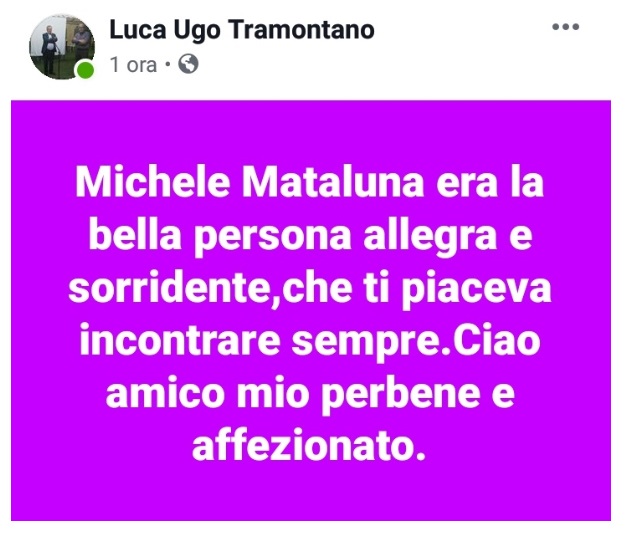This screenshot has width=625, height=541.
Task: Open the post via the "1 ora" timestamp
Action: pyautogui.click(x=134, y=65)
